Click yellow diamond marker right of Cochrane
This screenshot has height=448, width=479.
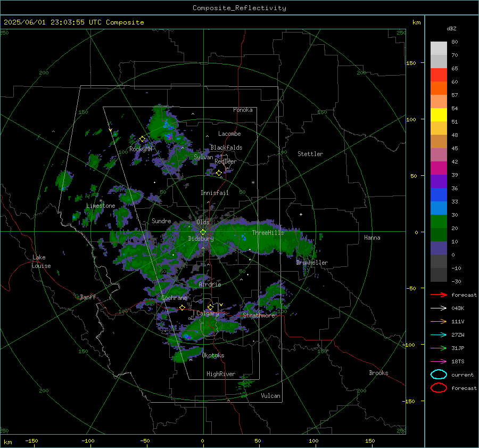tap(182, 307)
